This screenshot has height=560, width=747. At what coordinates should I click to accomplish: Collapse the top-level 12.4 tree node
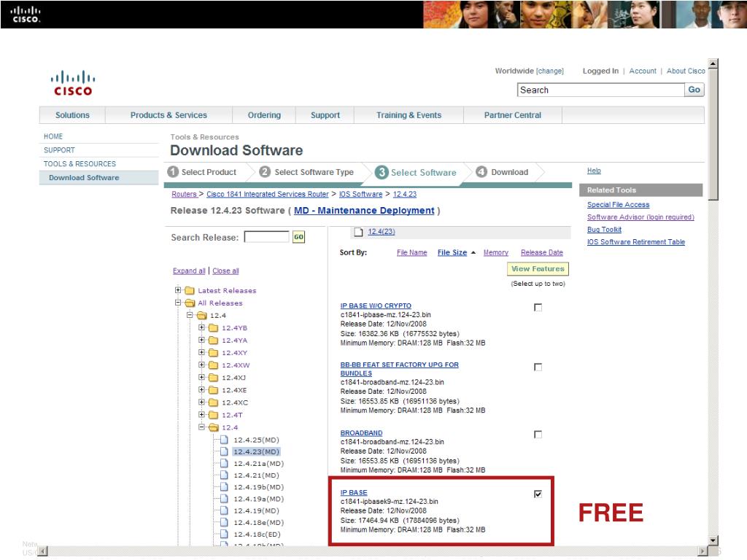coord(190,314)
